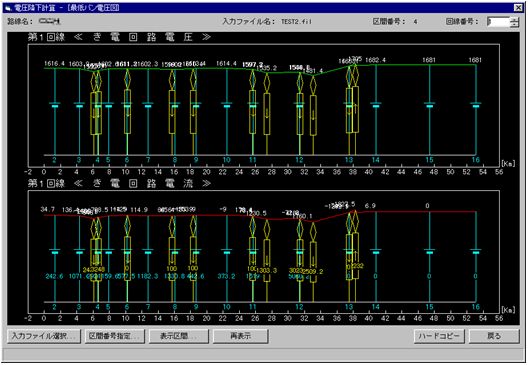Click cyan value 1182.3 under station 7

click(147, 276)
